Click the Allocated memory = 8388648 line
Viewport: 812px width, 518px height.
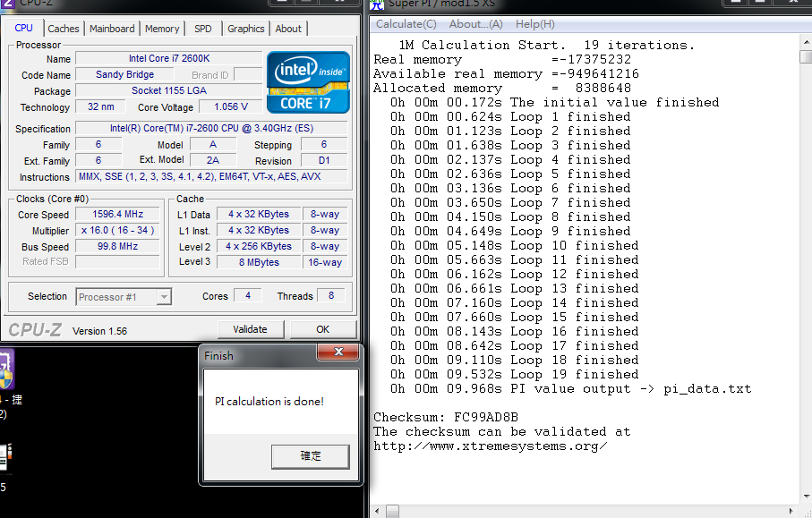pyautogui.click(x=502, y=88)
